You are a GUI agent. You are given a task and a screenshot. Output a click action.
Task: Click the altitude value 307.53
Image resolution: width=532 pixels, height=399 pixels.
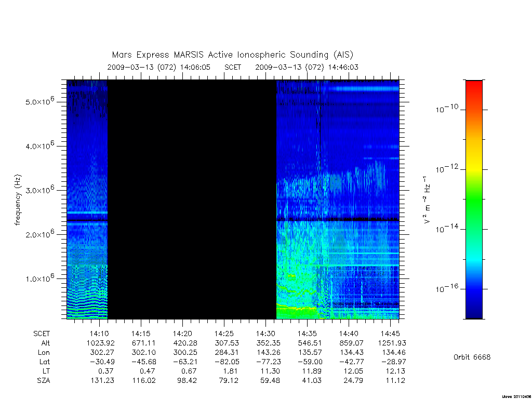[x=227, y=343]
